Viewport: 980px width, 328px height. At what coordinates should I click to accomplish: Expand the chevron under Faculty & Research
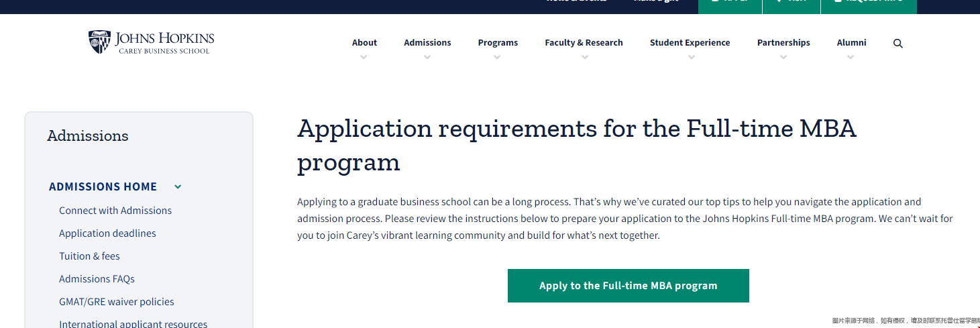(x=584, y=58)
